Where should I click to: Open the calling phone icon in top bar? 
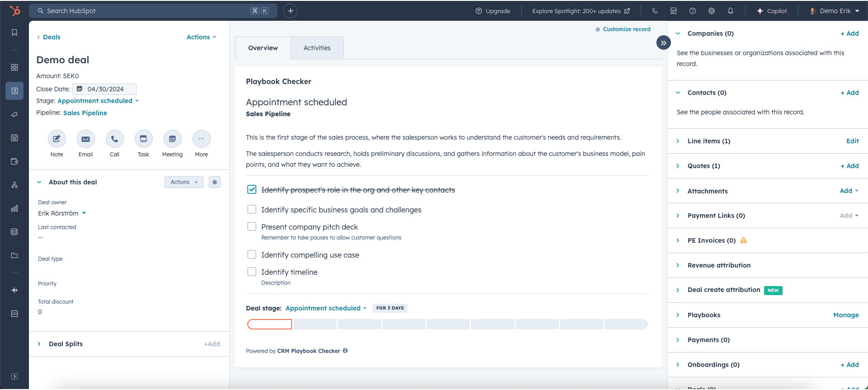[x=655, y=11]
